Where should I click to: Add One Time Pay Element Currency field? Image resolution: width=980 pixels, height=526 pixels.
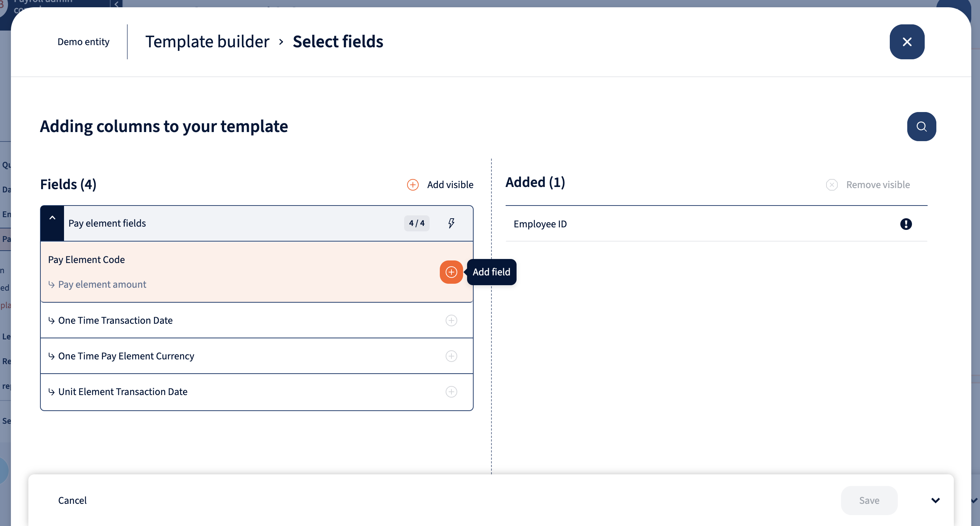point(451,356)
